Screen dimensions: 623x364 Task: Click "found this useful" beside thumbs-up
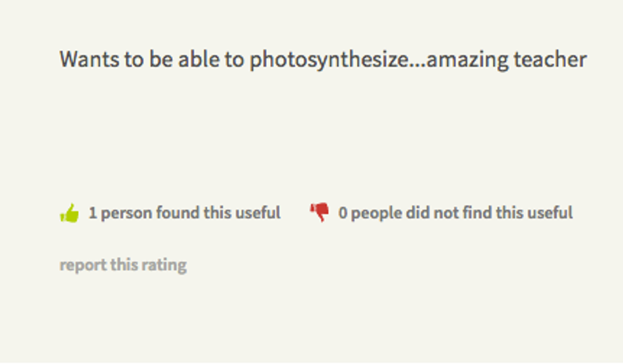216,213
